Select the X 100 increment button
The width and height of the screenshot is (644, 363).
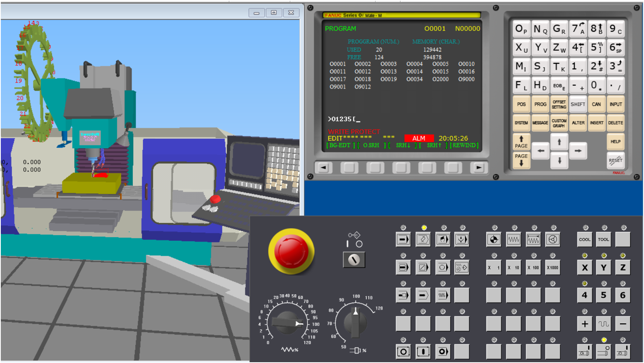pyautogui.click(x=533, y=268)
